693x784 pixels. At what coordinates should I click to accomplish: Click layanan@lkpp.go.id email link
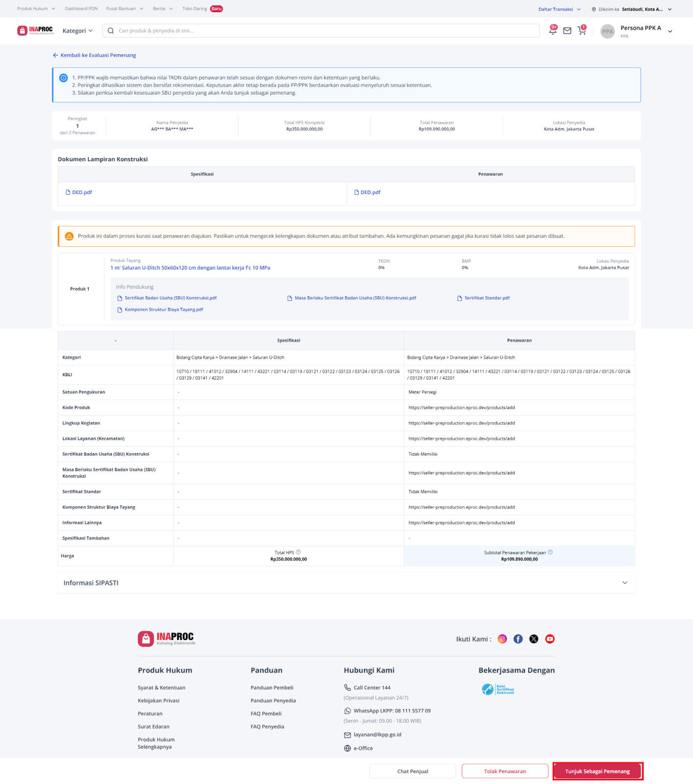[377, 735]
